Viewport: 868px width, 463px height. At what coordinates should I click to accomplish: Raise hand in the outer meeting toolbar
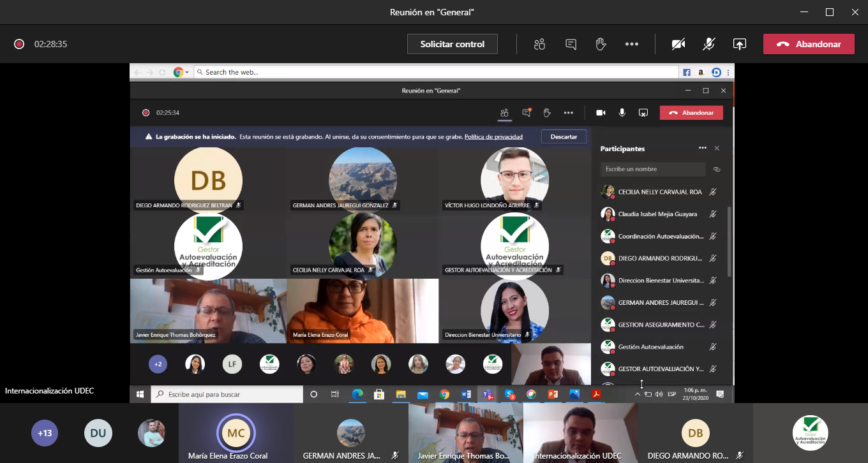coord(601,44)
